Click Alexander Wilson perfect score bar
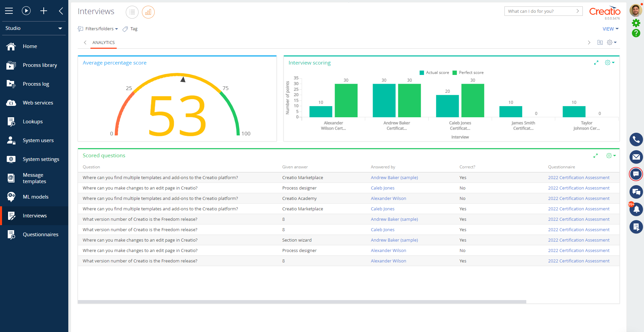This screenshot has width=644, height=332. (346, 100)
